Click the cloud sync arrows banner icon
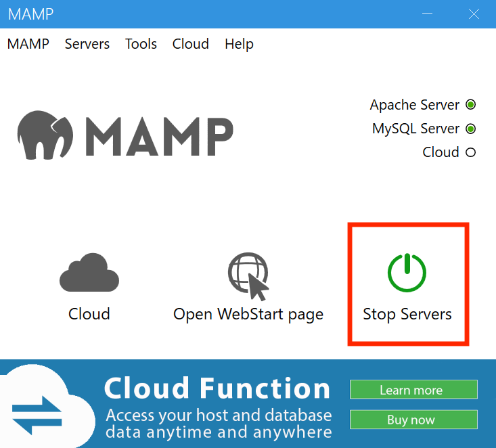This screenshot has width=496, height=448. pos(37,415)
